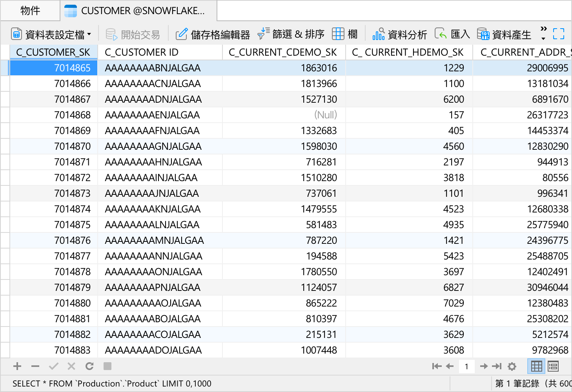Stop the query with the square icon
Image resolution: width=572 pixels, height=392 pixels.
pyautogui.click(x=107, y=366)
